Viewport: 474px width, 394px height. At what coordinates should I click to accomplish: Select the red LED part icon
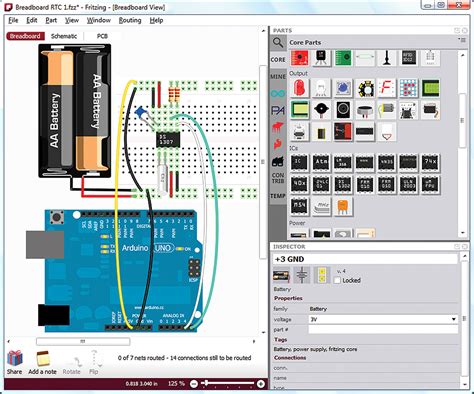pos(300,88)
